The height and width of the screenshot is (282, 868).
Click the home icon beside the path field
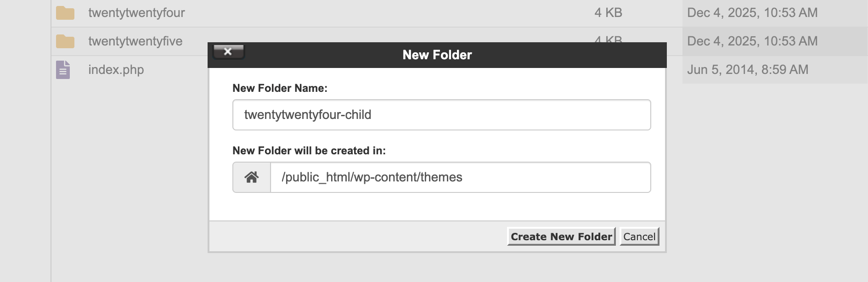[x=252, y=177]
